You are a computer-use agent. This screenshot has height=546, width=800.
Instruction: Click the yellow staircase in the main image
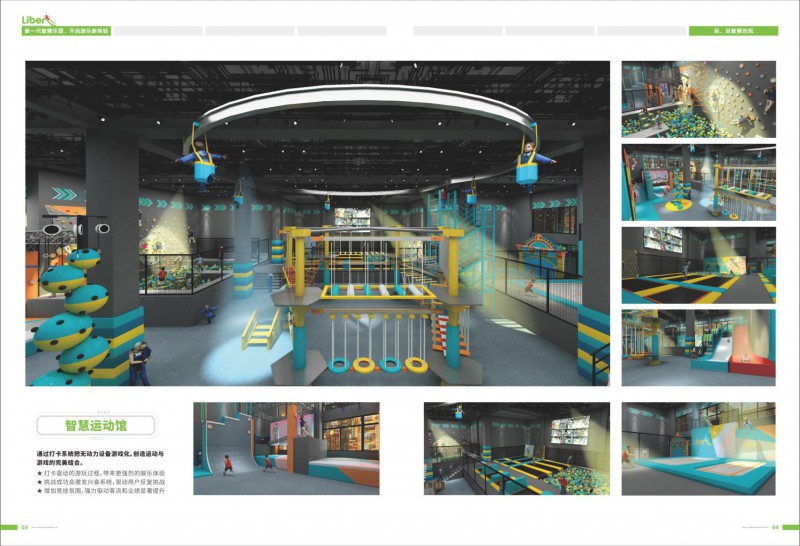click(x=262, y=328)
